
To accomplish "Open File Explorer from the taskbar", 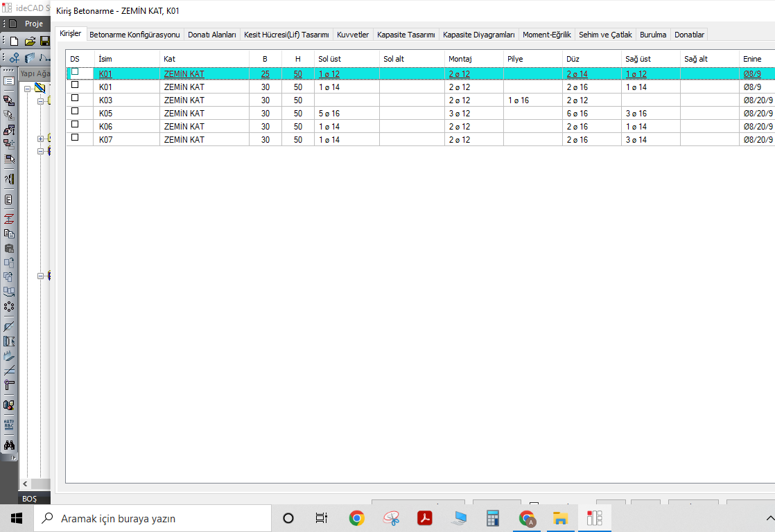I will [x=560, y=518].
